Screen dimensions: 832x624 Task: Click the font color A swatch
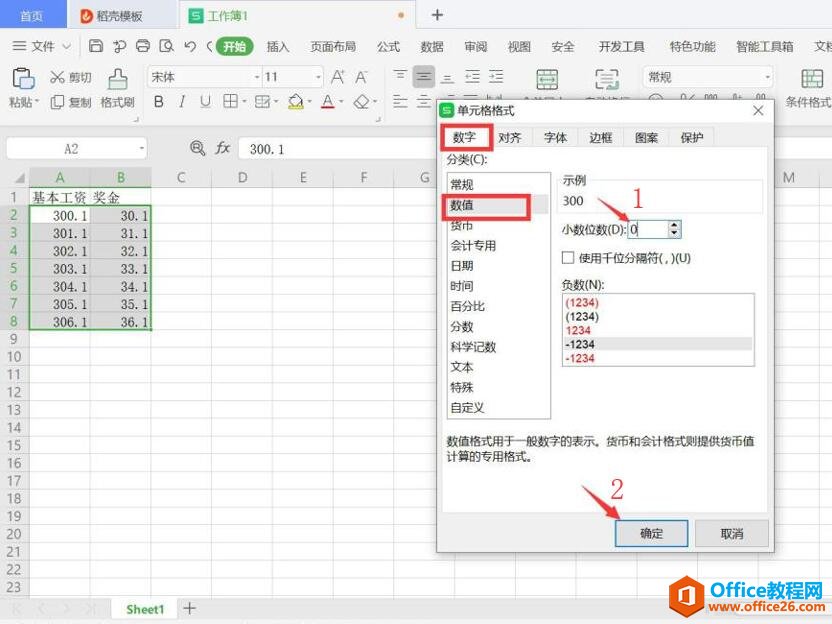tap(328, 101)
